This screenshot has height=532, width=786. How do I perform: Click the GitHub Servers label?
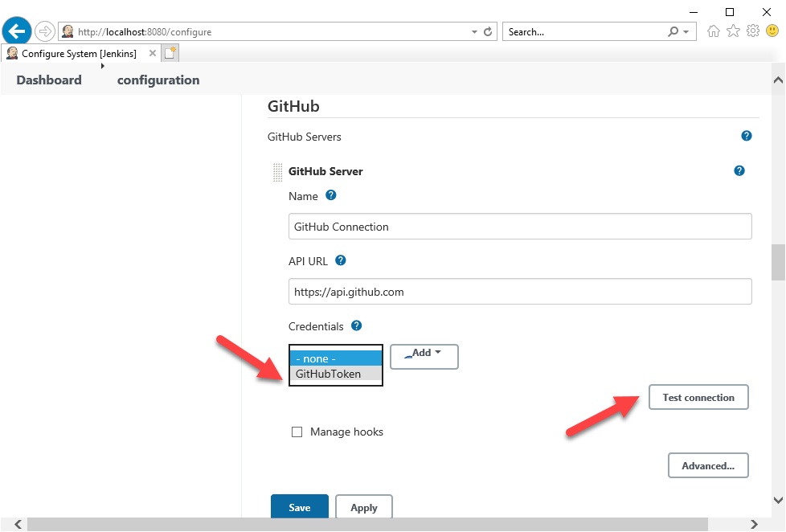(x=305, y=137)
